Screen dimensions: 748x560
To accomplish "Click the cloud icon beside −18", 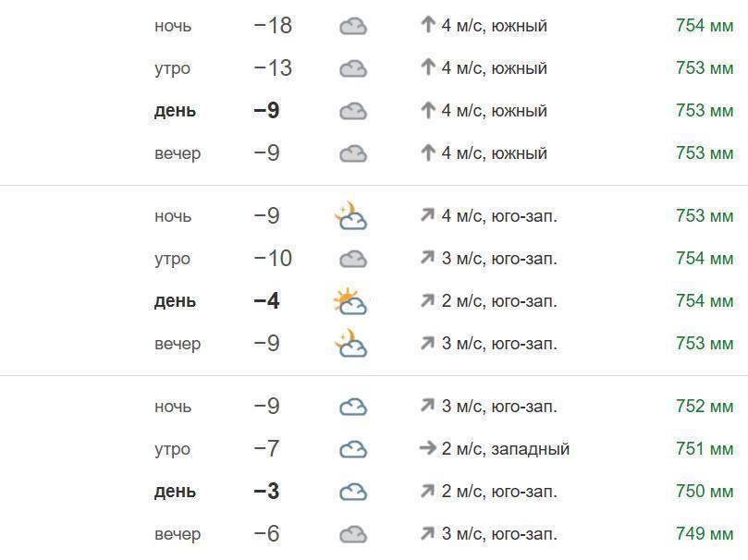I will click(353, 27).
